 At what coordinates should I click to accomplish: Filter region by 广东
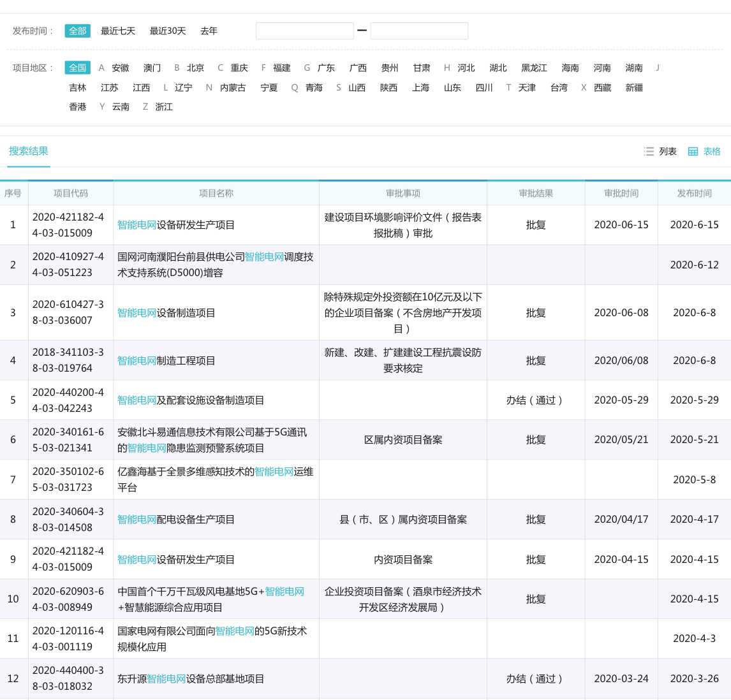coord(326,68)
